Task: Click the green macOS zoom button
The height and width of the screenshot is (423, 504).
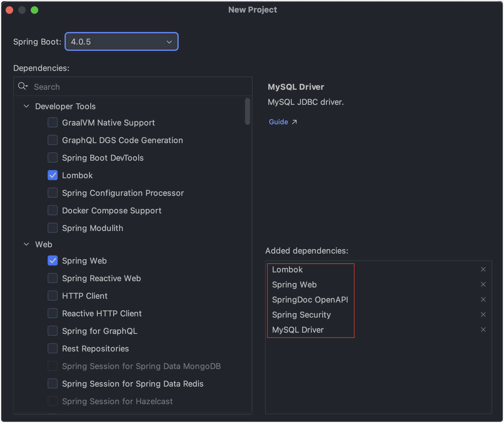Action: 34,10
